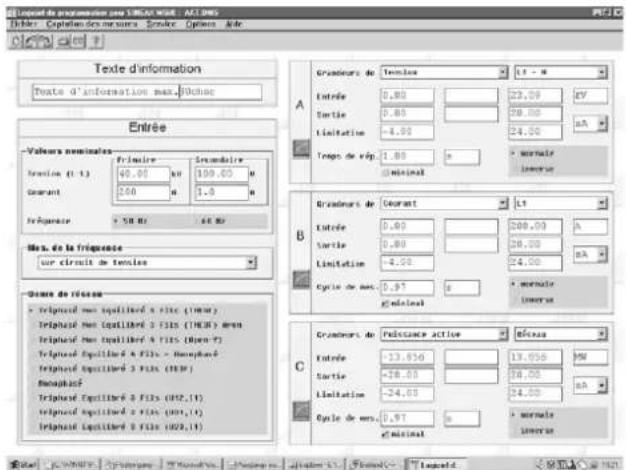Click panel A Sortie field 20.00
The width and height of the screenshot is (626, 470).
pos(535,114)
